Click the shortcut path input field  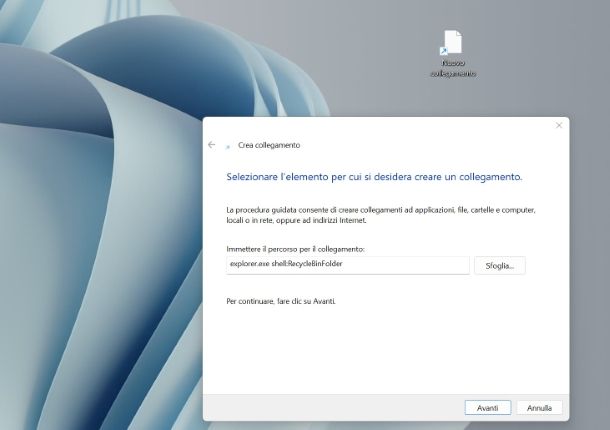(x=348, y=265)
